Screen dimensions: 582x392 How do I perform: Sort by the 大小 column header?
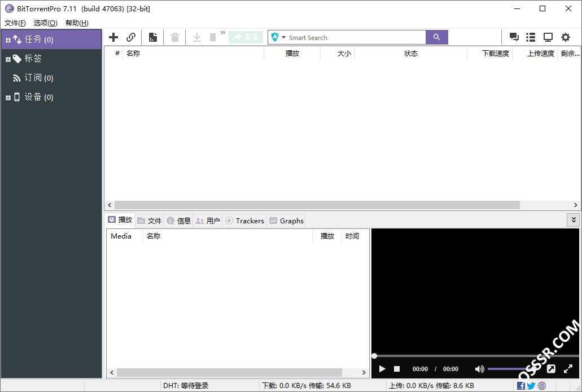338,54
